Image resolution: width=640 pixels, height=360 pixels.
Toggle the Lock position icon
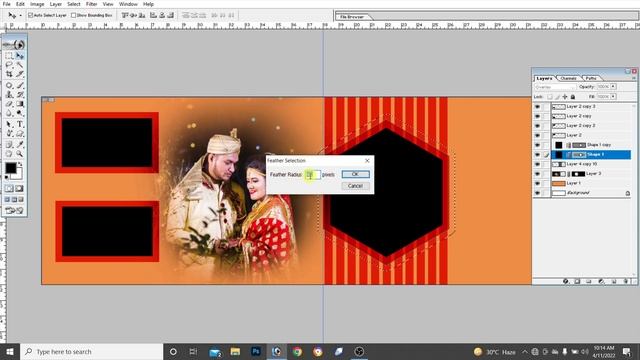click(565, 97)
